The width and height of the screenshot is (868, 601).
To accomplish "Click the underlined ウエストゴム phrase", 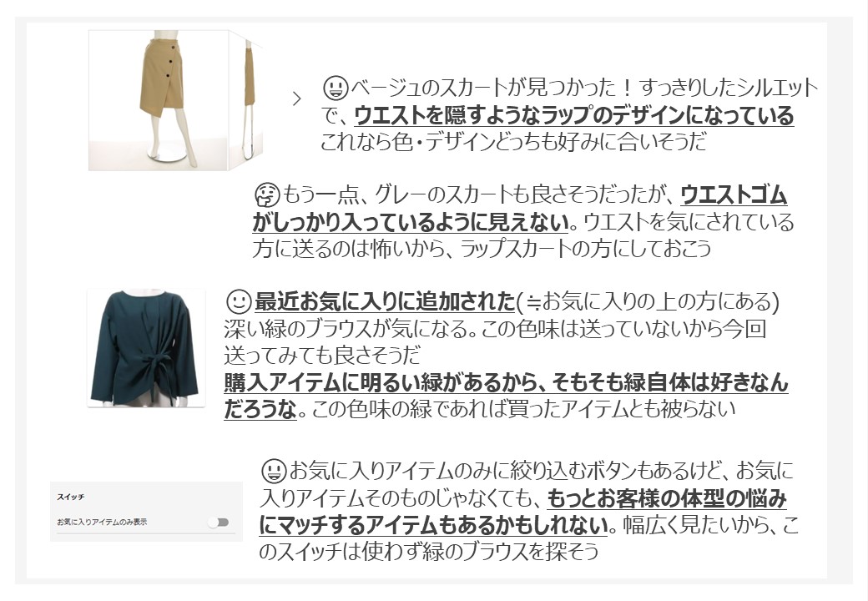I will tap(734, 194).
